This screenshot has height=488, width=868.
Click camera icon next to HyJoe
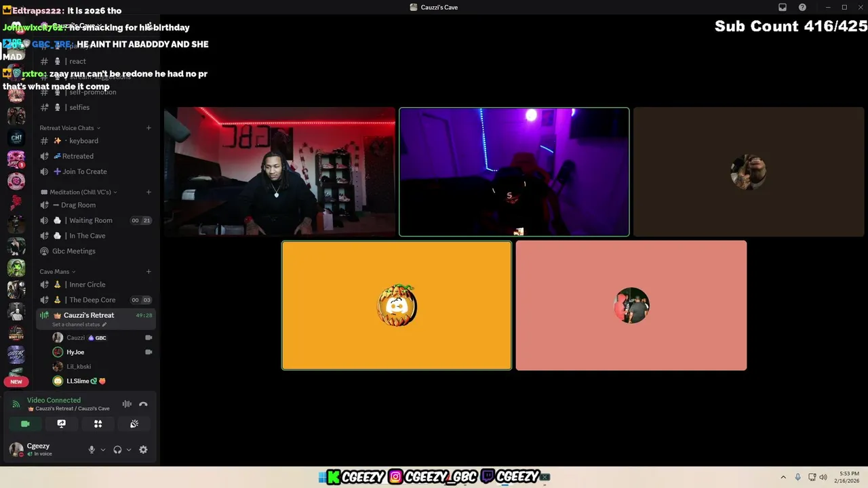[x=149, y=352]
